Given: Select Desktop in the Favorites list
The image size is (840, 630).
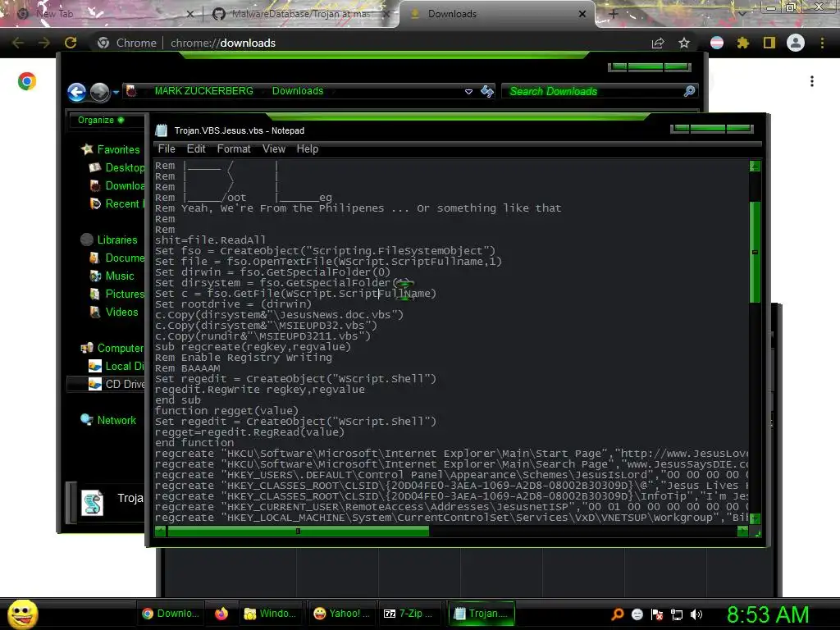Looking at the screenshot, I should tap(117, 167).
